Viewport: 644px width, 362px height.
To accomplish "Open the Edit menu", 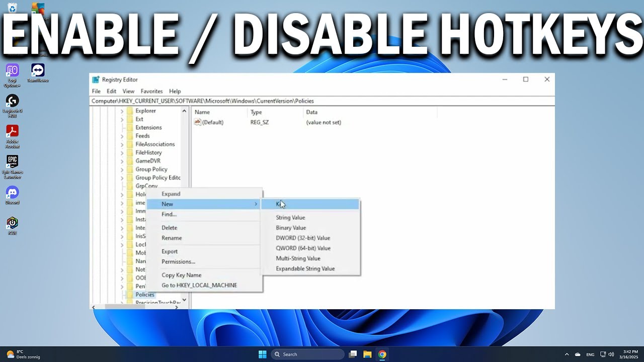I will point(111,92).
